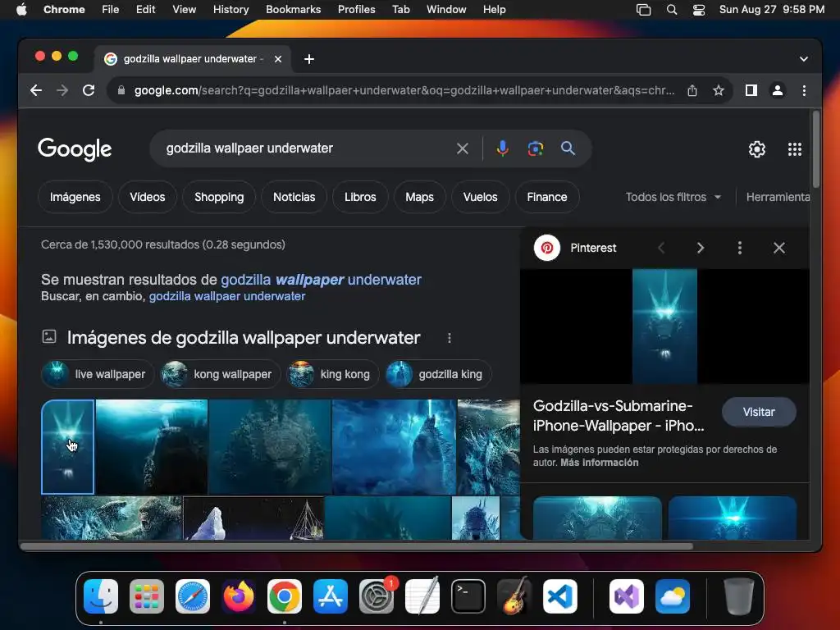Clear the search box with X icon

click(463, 148)
